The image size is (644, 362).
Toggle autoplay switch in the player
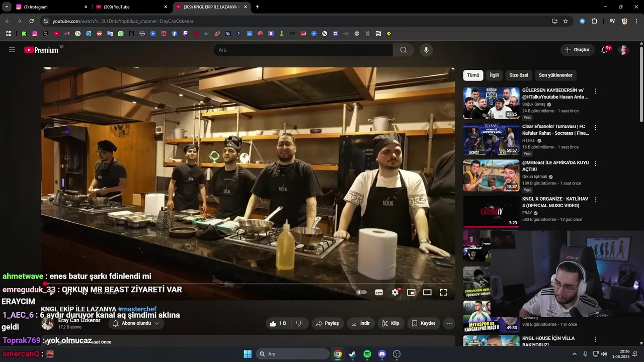coord(362,292)
